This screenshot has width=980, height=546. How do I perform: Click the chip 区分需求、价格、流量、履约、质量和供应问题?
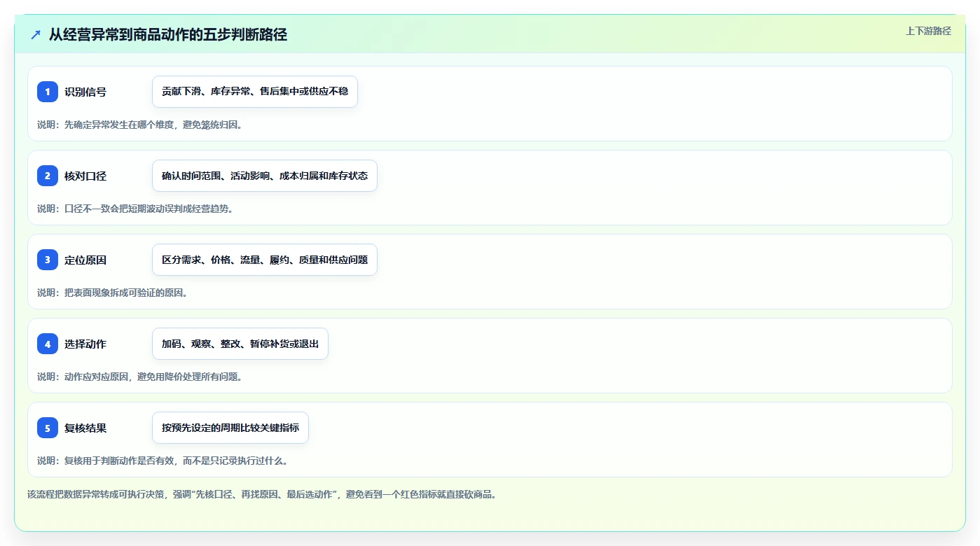[265, 260]
